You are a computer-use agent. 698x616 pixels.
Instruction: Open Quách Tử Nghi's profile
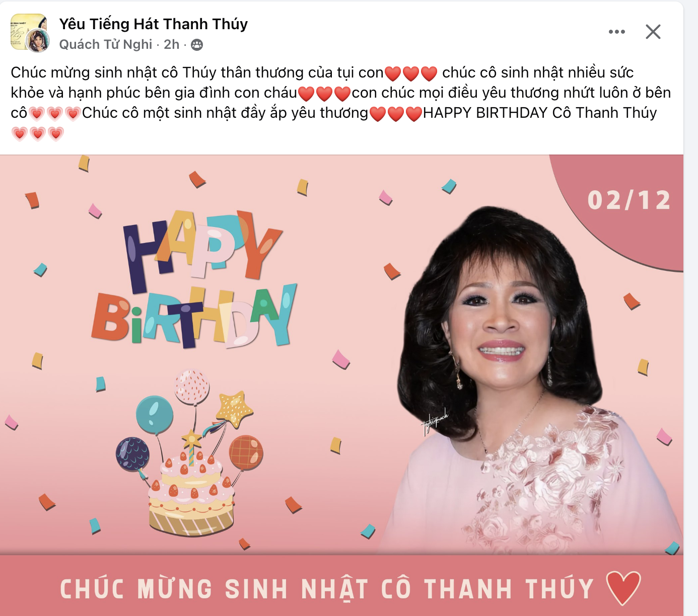[106, 44]
